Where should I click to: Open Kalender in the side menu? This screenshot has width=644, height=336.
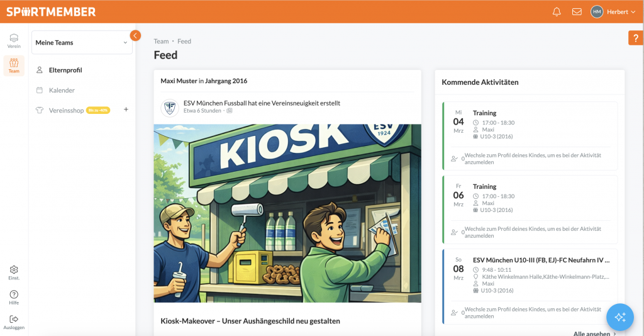62,91
